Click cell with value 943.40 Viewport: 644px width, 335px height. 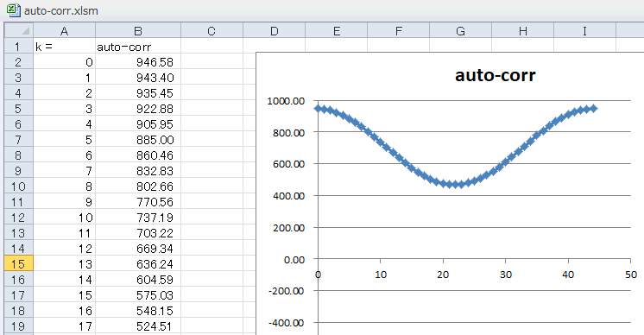(138, 78)
